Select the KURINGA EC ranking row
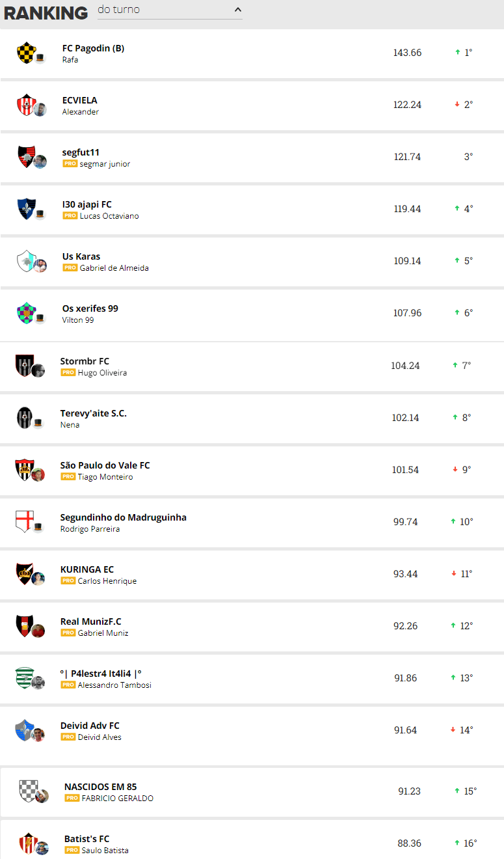 pyautogui.click(x=252, y=574)
